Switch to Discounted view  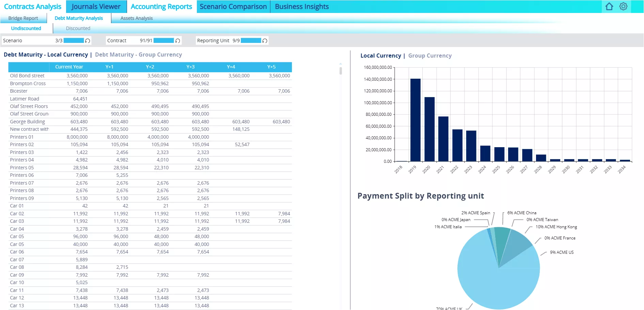point(78,28)
